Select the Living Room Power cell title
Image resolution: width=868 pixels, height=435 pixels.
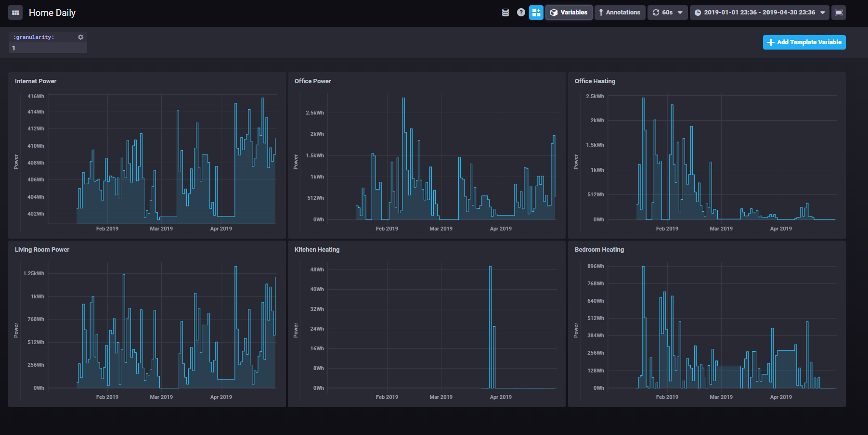pyautogui.click(x=42, y=250)
